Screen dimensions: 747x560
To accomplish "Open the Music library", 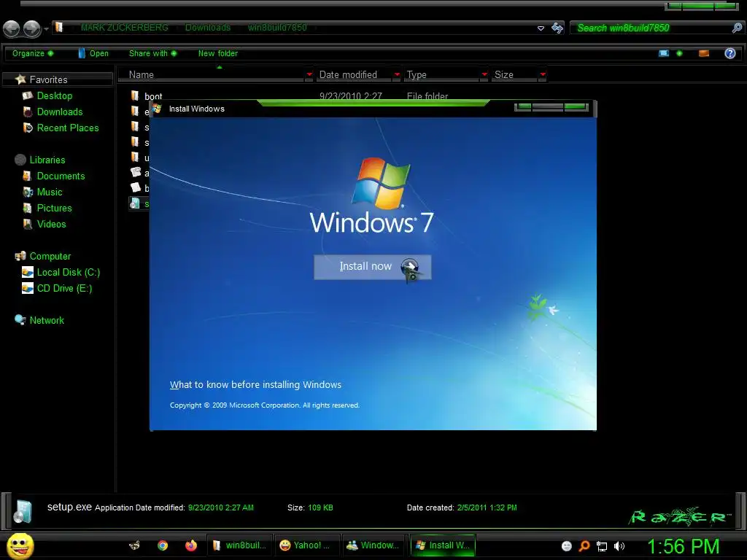I will (x=50, y=192).
